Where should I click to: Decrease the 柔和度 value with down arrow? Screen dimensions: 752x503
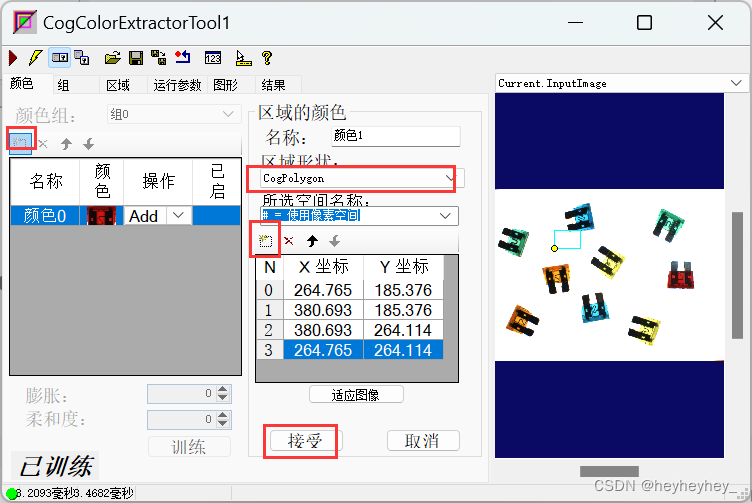tap(223, 424)
